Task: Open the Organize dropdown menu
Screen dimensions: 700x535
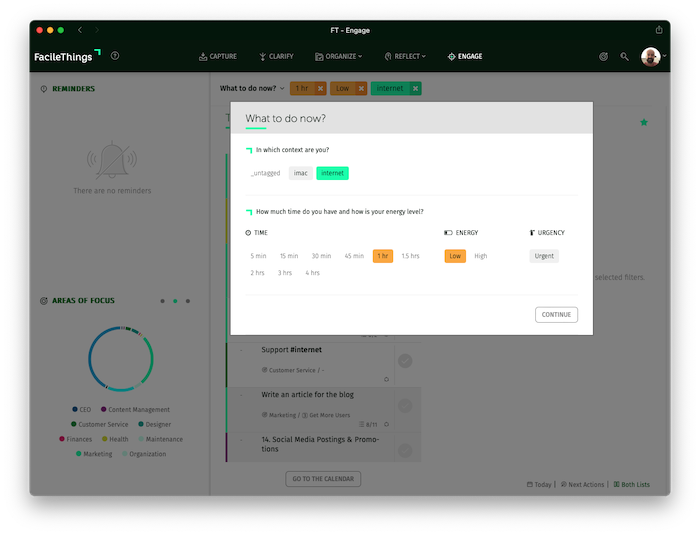Action: point(338,56)
